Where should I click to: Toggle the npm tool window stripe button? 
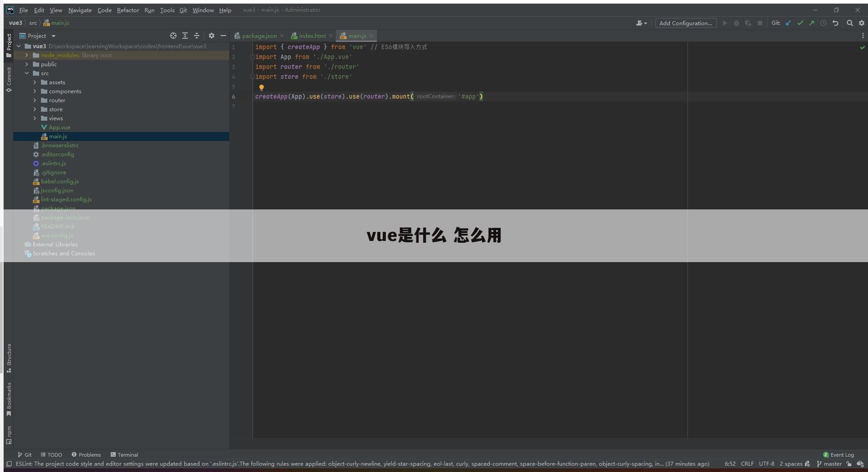[9, 435]
